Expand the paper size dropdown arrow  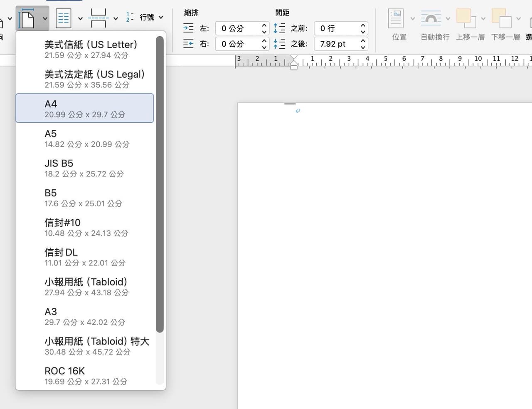pyautogui.click(x=45, y=19)
